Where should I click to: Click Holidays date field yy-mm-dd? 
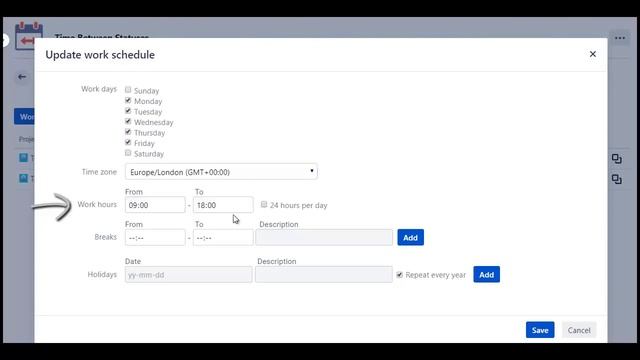tap(189, 275)
